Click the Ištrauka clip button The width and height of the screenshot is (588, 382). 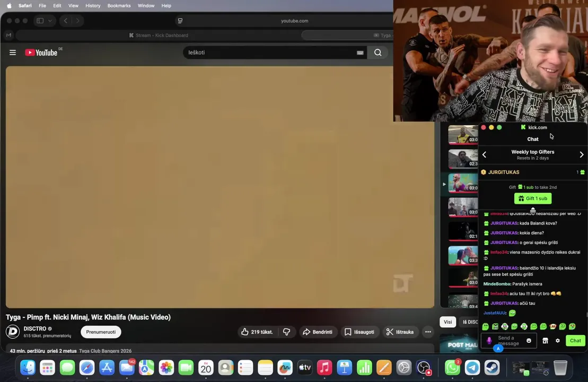(x=400, y=332)
